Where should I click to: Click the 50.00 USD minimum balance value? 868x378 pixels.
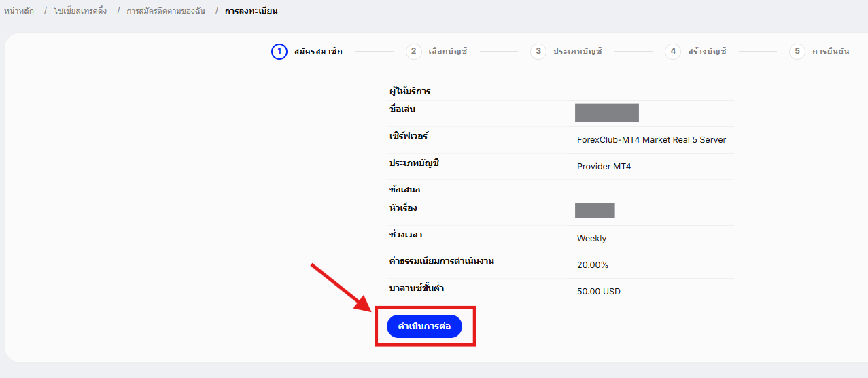click(x=598, y=292)
